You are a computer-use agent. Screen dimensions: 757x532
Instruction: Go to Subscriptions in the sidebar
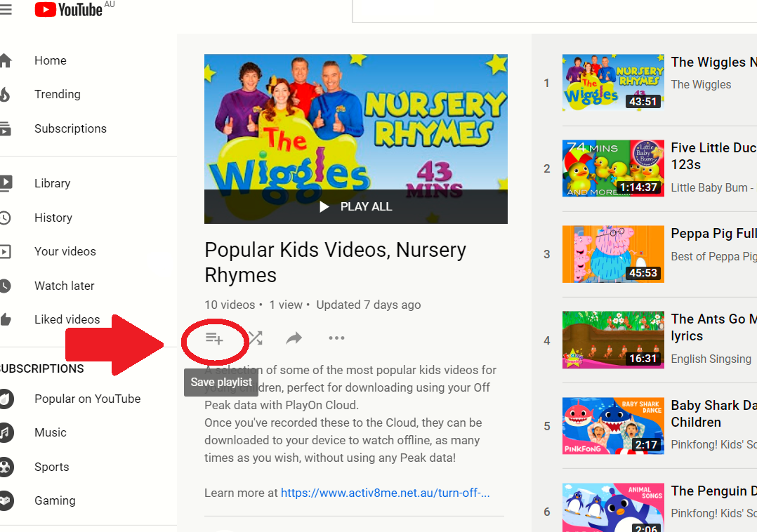pyautogui.click(x=70, y=128)
